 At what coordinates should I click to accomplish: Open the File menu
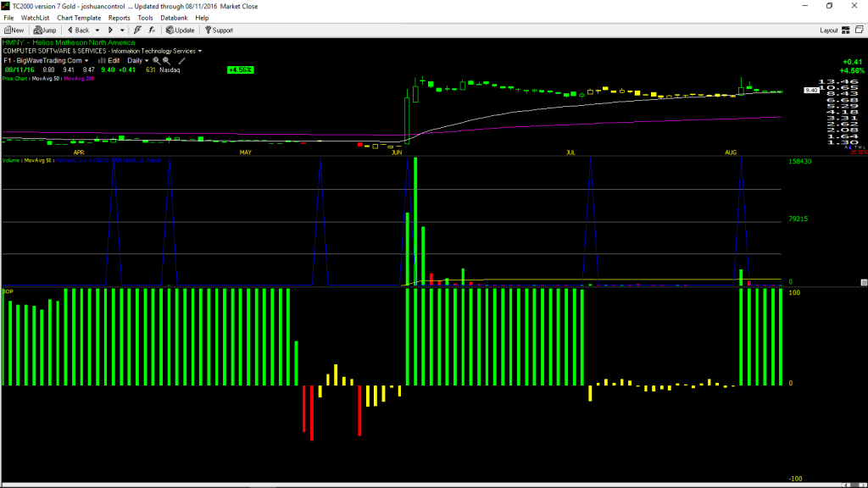tap(8, 18)
